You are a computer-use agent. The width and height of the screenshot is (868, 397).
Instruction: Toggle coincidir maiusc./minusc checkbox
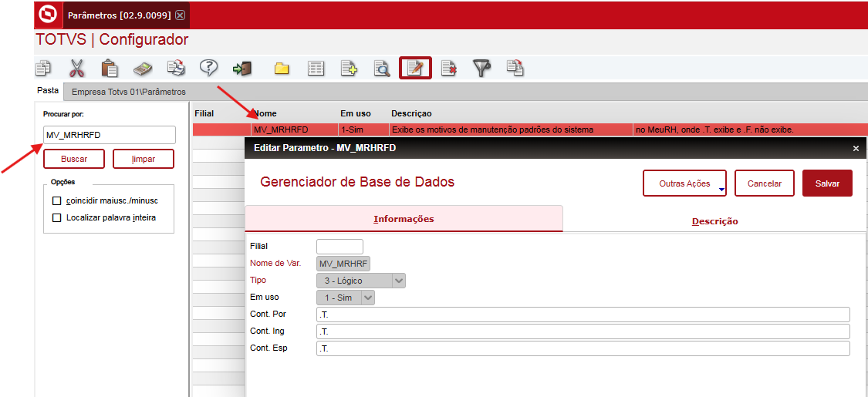[x=56, y=200]
